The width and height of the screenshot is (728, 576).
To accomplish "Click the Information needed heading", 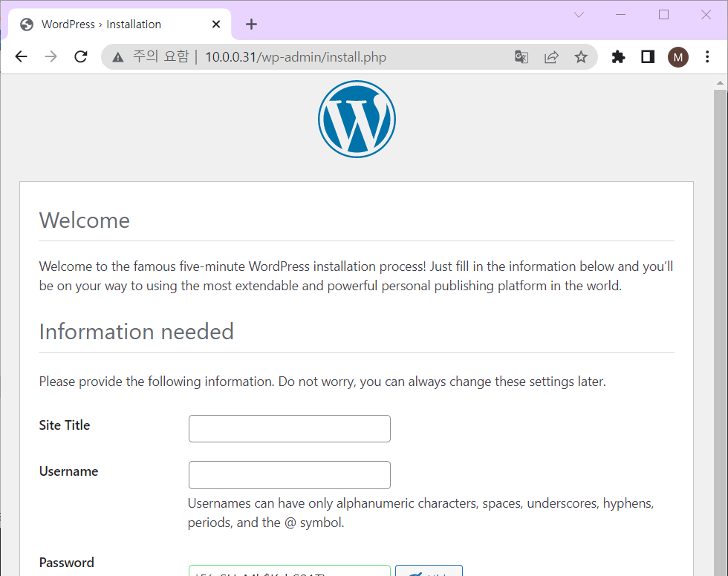I will [x=137, y=332].
